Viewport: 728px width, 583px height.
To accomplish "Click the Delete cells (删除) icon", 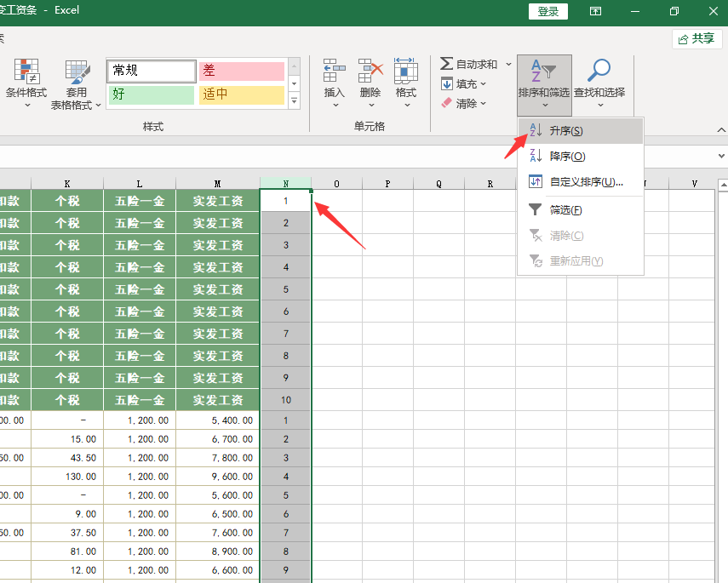I will pyautogui.click(x=370, y=71).
